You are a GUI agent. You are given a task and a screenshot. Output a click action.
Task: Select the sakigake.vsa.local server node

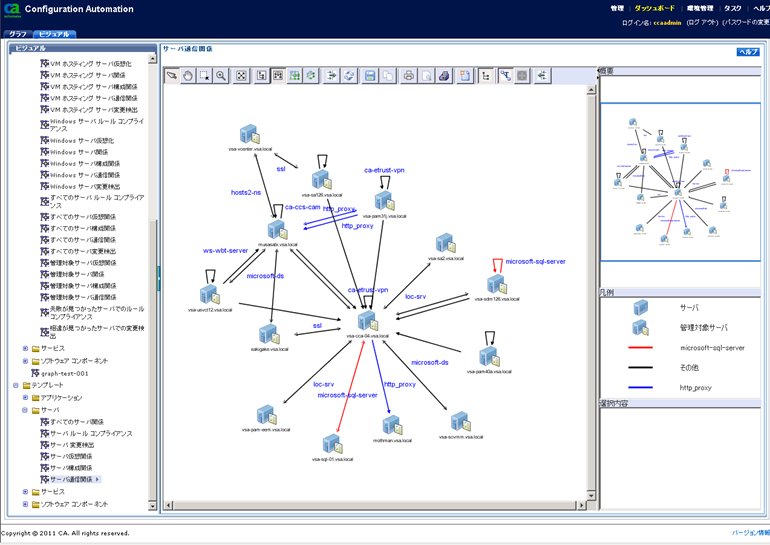click(x=269, y=334)
